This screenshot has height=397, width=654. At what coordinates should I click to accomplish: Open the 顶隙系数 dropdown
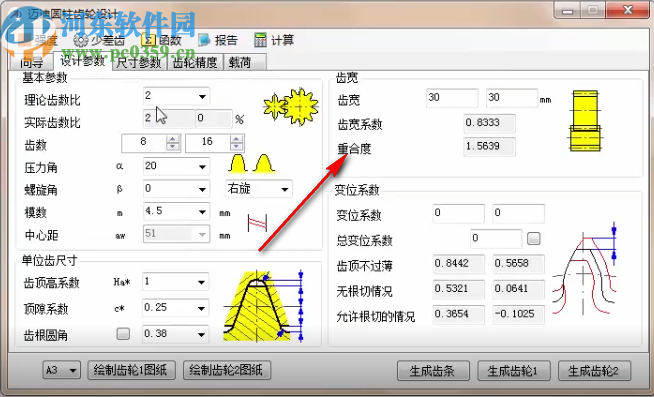(201, 308)
